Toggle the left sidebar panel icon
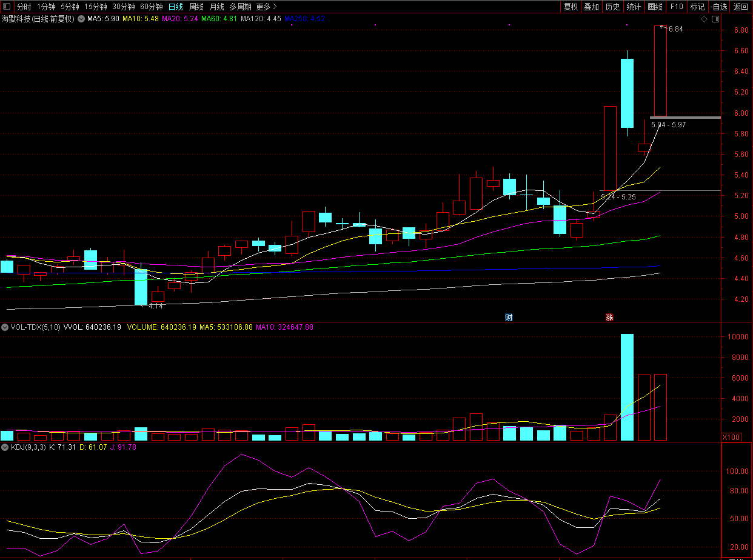 point(7,7)
